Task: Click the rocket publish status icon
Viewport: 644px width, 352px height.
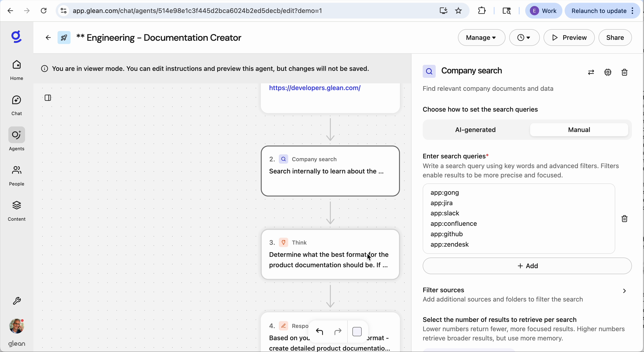Action: coord(64,38)
